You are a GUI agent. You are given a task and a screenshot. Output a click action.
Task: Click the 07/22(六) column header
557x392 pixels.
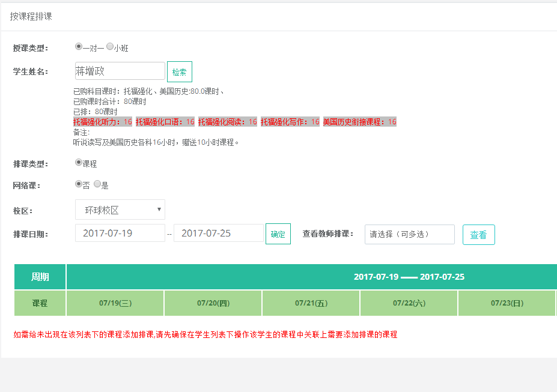(409, 303)
